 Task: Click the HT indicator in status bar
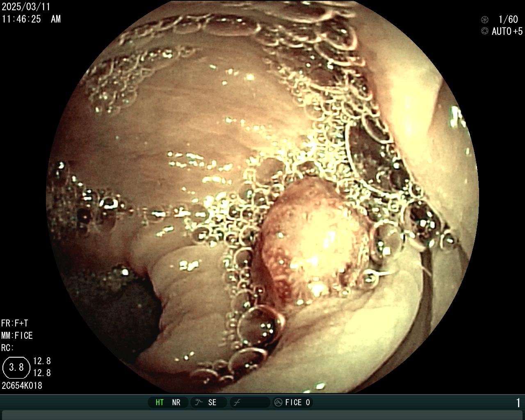160,402
